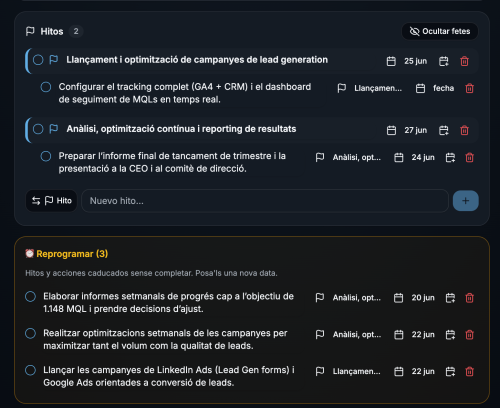Viewport: 500px width, 408px height.
Task: Delete the Configurar el tracking complet action
Action: [x=469, y=88]
